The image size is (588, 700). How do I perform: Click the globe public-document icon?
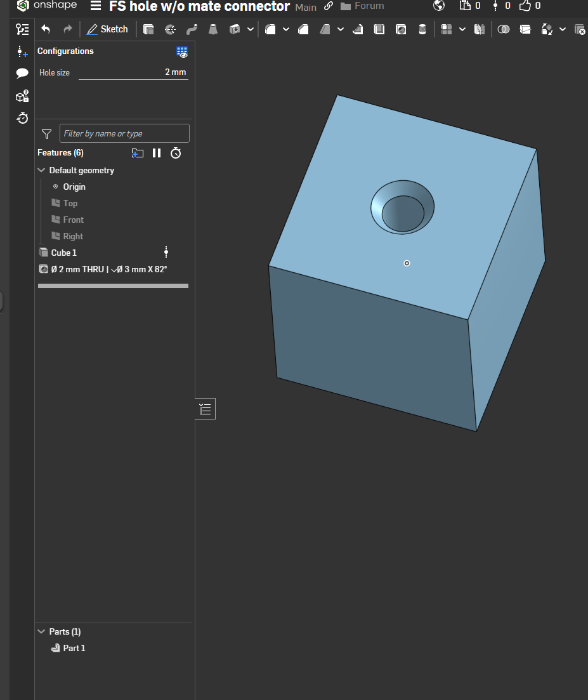(439, 5)
